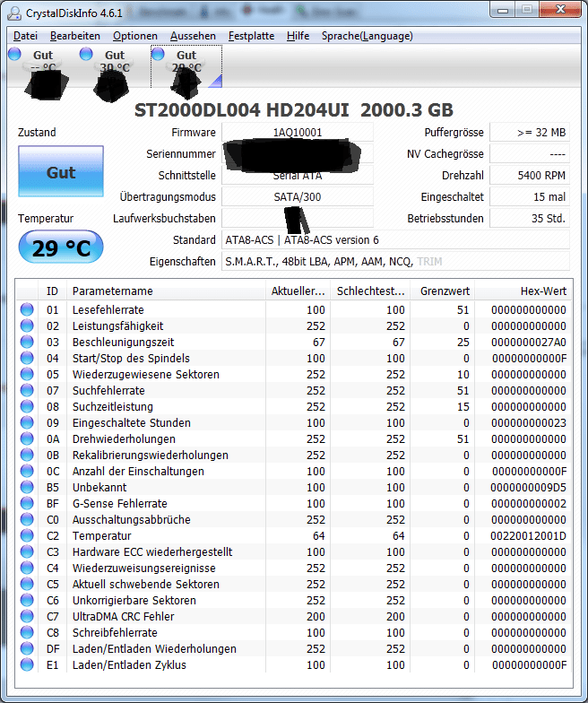Select the first disk tab without temperature

point(43,67)
